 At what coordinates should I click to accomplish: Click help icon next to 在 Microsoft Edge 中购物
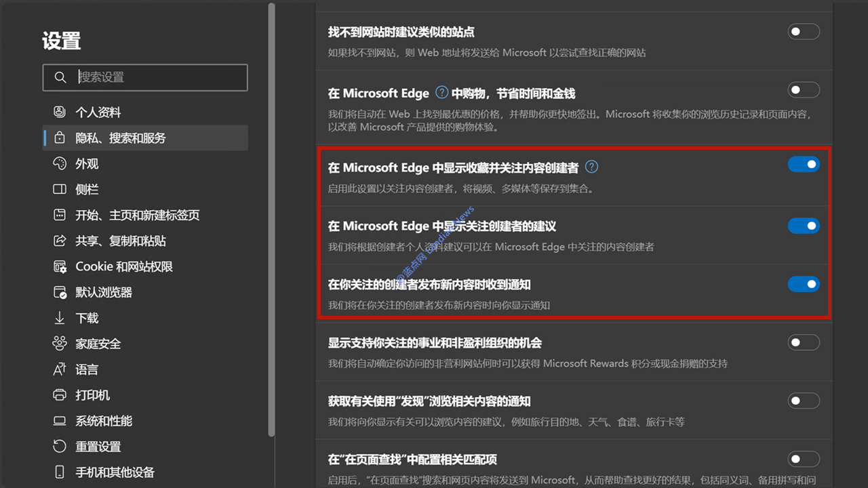click(441, 92)
